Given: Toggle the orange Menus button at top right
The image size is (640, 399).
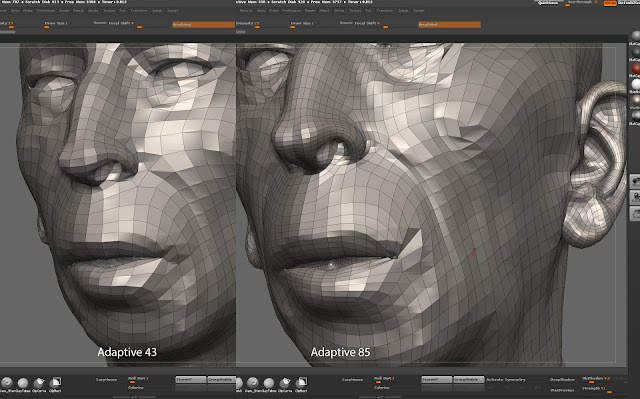Looking at the screenshot, I should (610, 3).
